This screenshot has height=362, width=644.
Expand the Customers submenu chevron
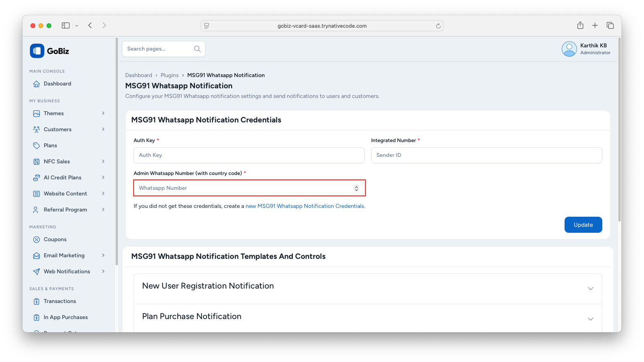coord(103,129)
